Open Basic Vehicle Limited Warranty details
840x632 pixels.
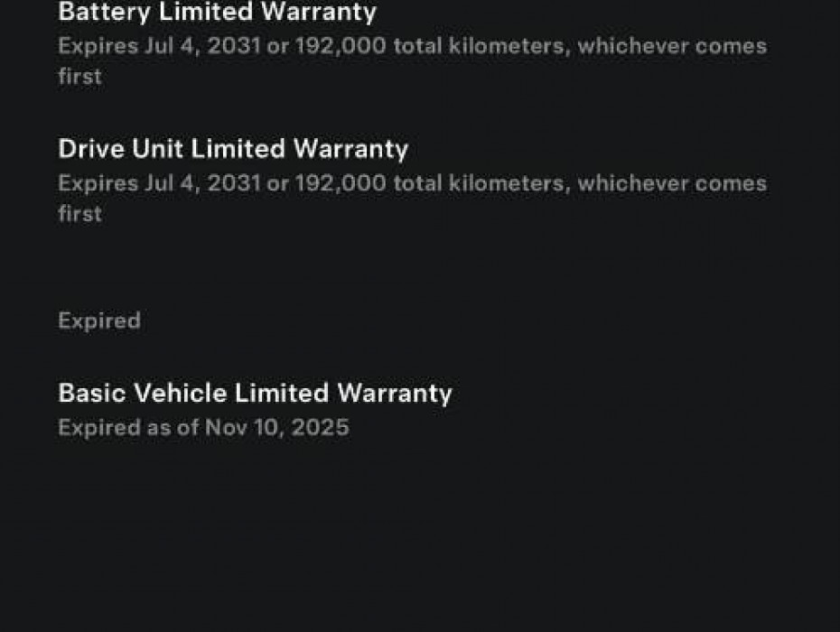255,394
